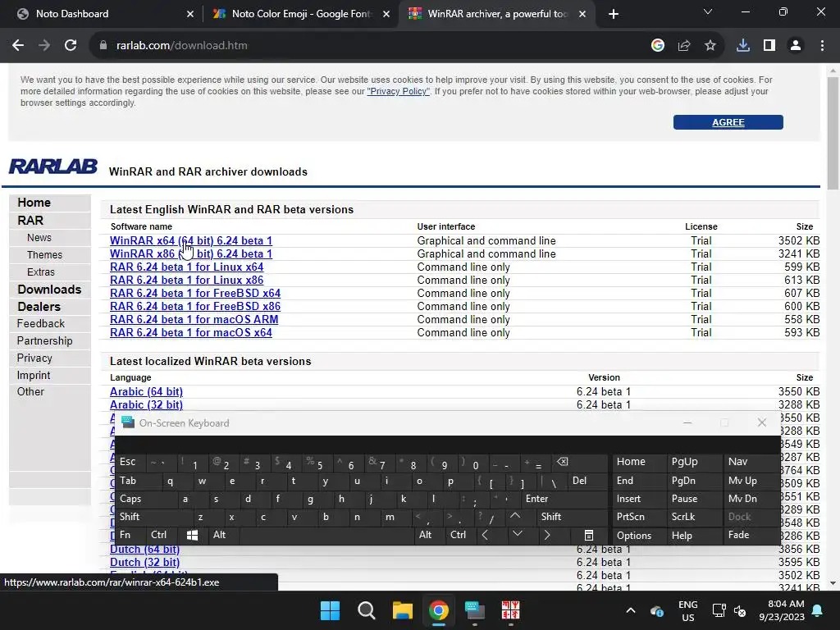This screenshot has height=630, width=840.
Task: Open Feedback in site sidebar
Action: click(41, 323)
